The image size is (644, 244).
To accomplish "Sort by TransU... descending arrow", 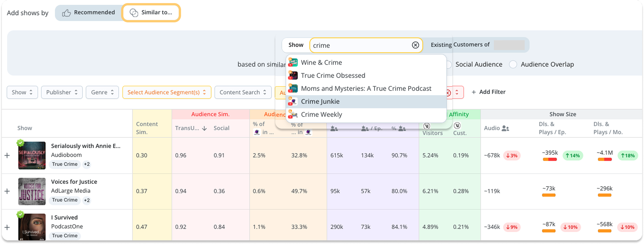I will click(205, 128).
